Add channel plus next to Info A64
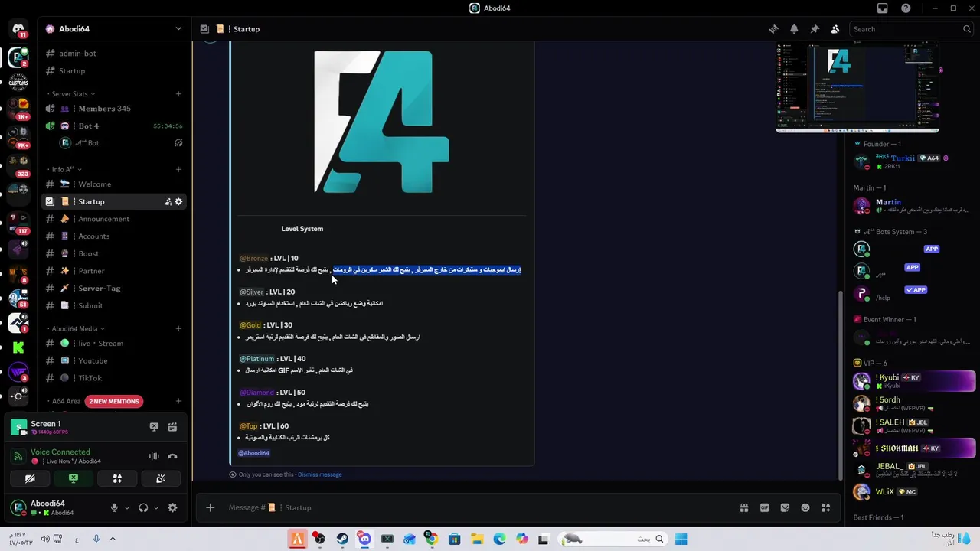The image size is (980, 551). click(178, 169)
